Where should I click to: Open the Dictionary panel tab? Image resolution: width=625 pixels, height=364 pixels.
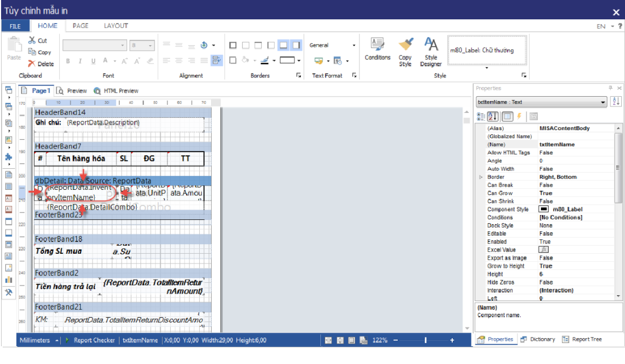538,339
